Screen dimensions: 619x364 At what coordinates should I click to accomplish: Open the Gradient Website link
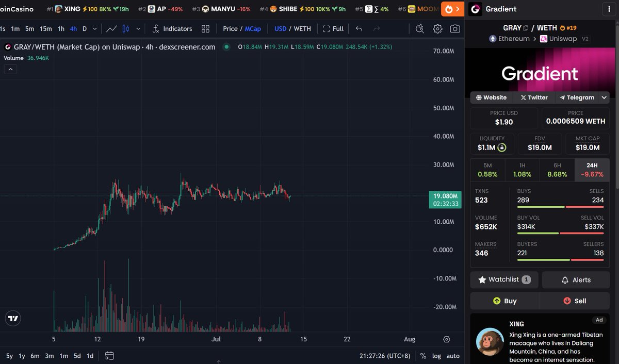click(491, 97)
